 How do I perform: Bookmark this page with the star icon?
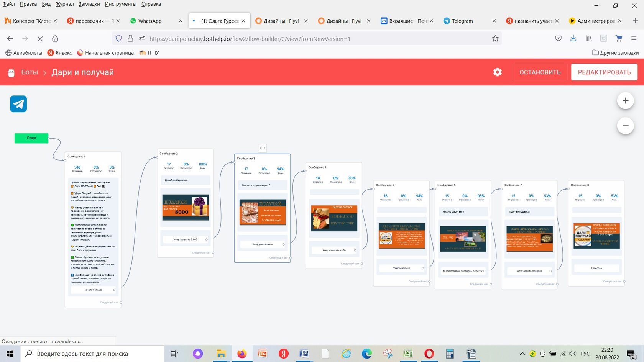(495, 39)
